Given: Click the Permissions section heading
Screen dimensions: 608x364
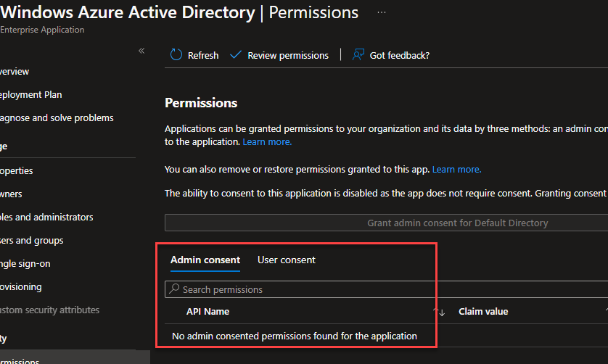Looking at the screenshot, I should (201, 103).
